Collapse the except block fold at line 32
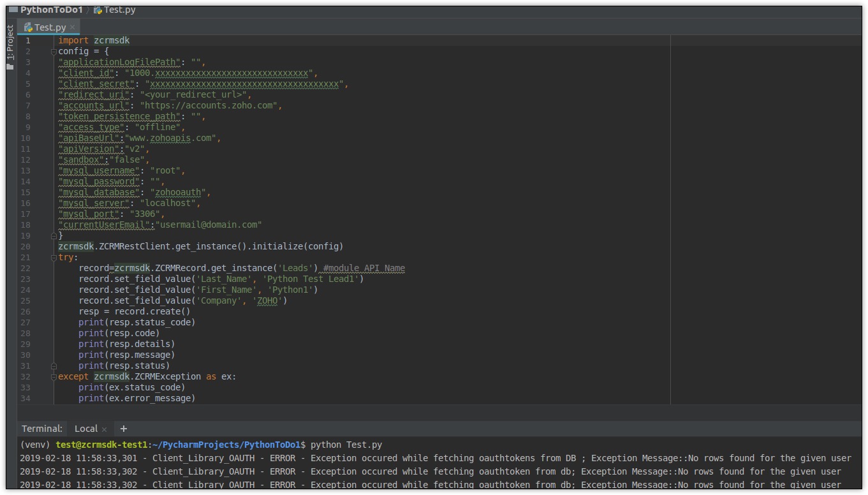 (x=54, y=376)
